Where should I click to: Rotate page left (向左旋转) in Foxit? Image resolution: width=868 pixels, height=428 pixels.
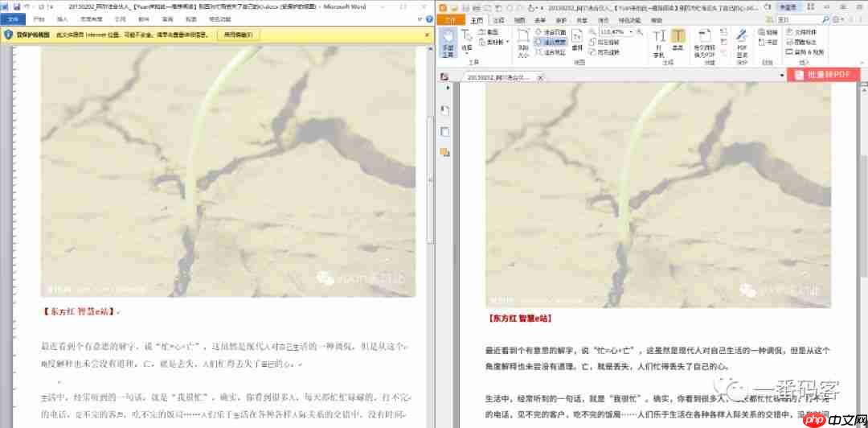click(x=605, y=42)
